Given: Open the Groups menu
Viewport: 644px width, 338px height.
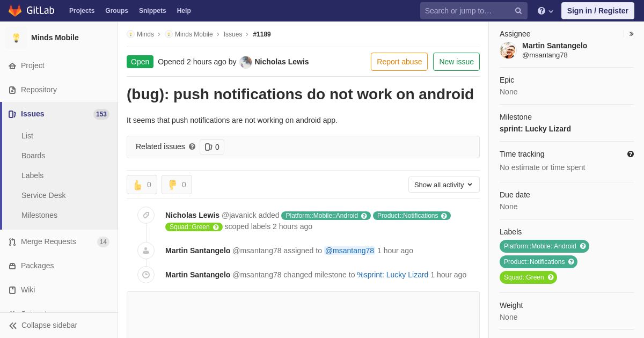Looking at the screenshot, I should 116,11.
